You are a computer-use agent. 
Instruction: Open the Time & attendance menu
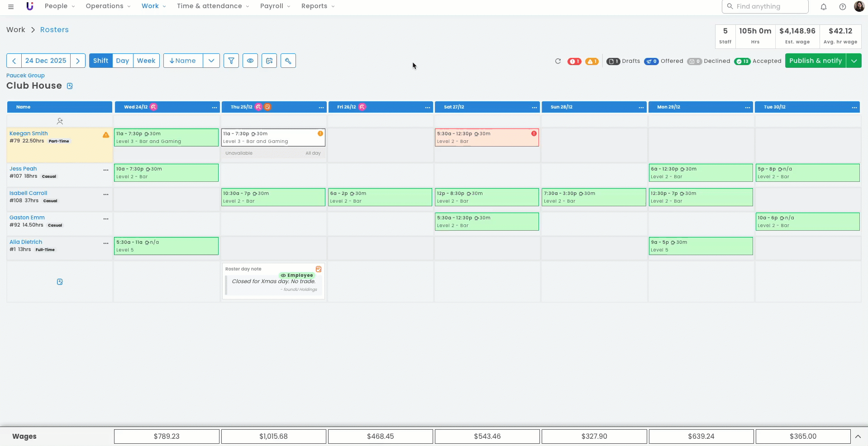tap(212, 6)
